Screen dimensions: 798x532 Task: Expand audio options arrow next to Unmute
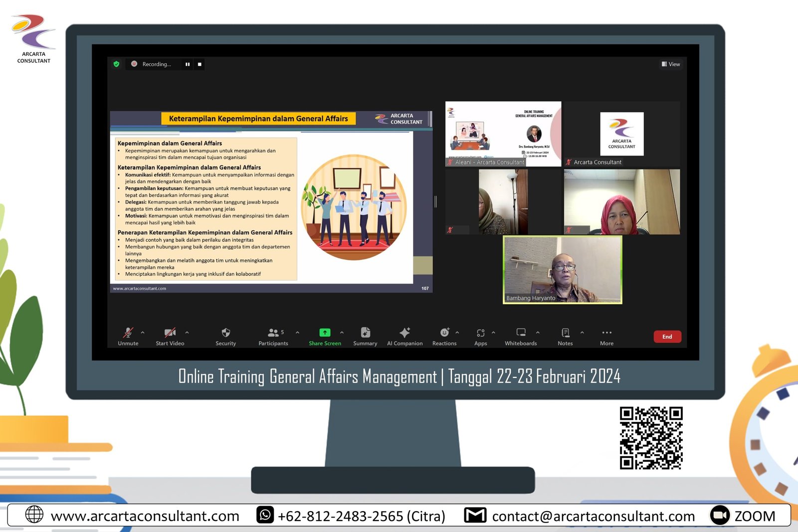click(143, 333)
